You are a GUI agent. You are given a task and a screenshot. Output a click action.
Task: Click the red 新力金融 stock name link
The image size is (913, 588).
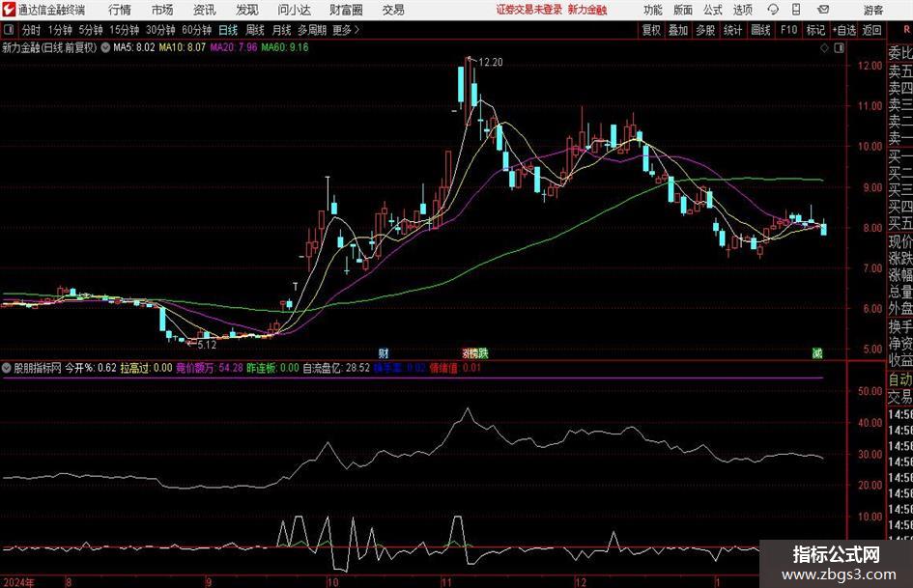(x=587, y=10)
